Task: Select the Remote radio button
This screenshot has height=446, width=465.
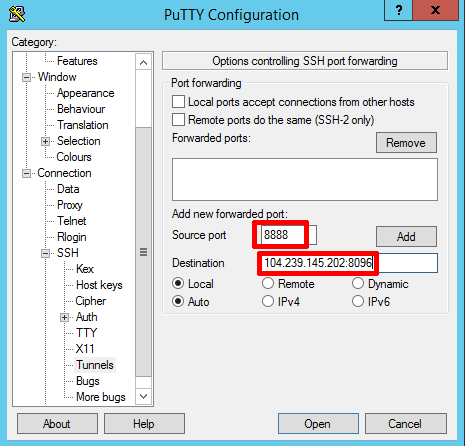Action: coord(268,284)
